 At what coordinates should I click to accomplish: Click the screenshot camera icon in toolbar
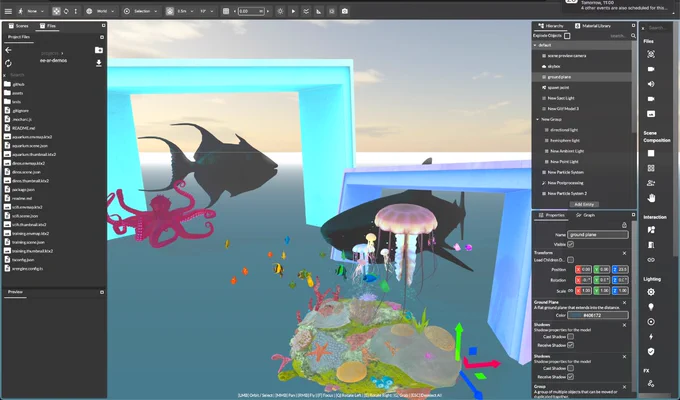tap(345, 11)
